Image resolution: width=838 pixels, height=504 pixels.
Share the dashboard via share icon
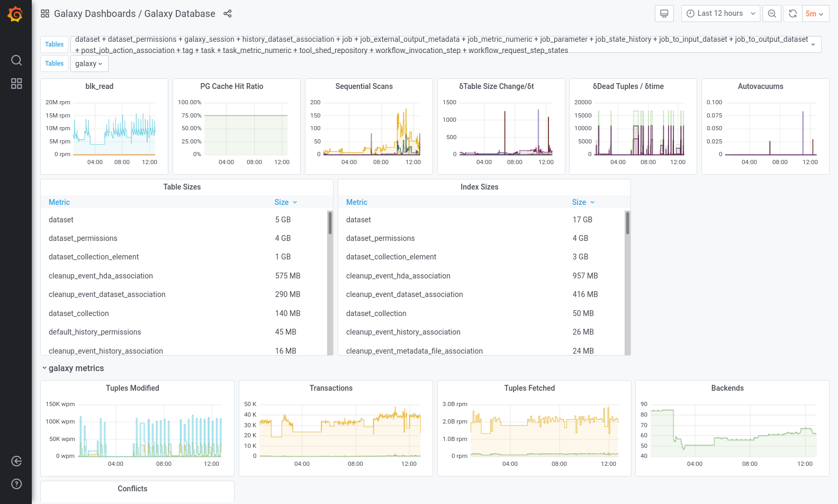(x=228, y=14)
